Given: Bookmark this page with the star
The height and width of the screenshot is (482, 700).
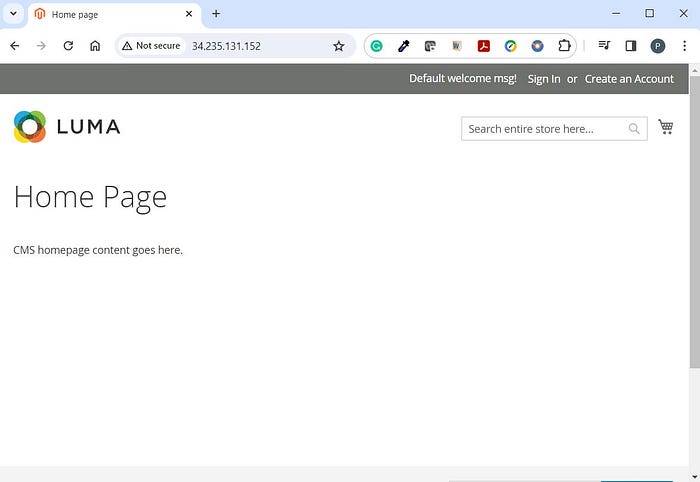Looking at the screenshot, I should (x=339, y=46).
